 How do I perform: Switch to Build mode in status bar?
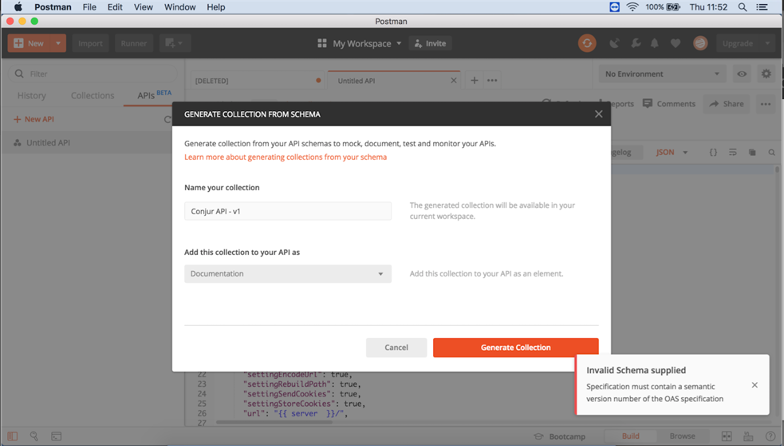pyautogui.click(x=631, y=437)
